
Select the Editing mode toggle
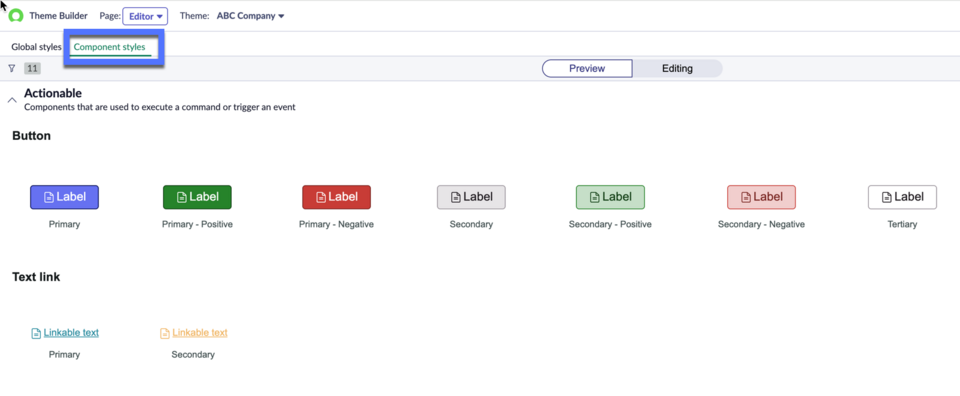pyautogui.click(x=677, y=69)
